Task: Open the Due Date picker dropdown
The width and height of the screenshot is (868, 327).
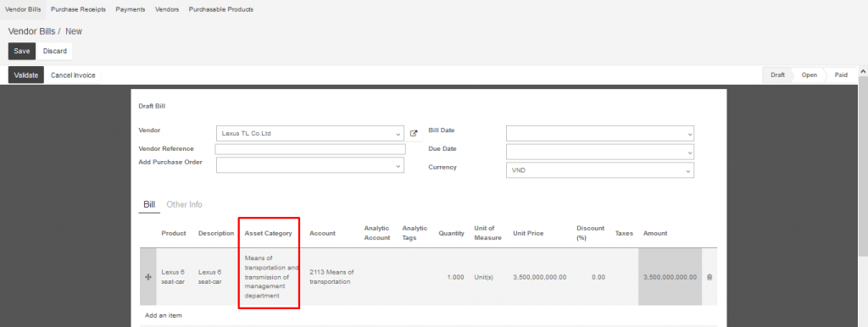Action: pos(600,152)
